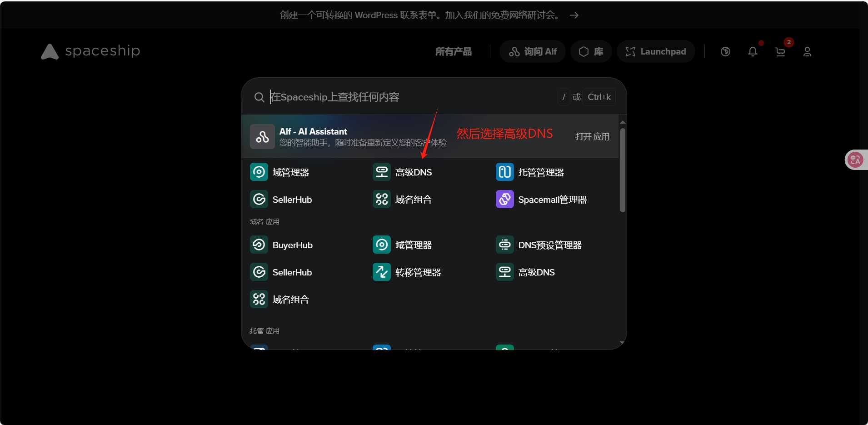
Task: Click the banner arrow icon
Action: [x=574, y=15]
